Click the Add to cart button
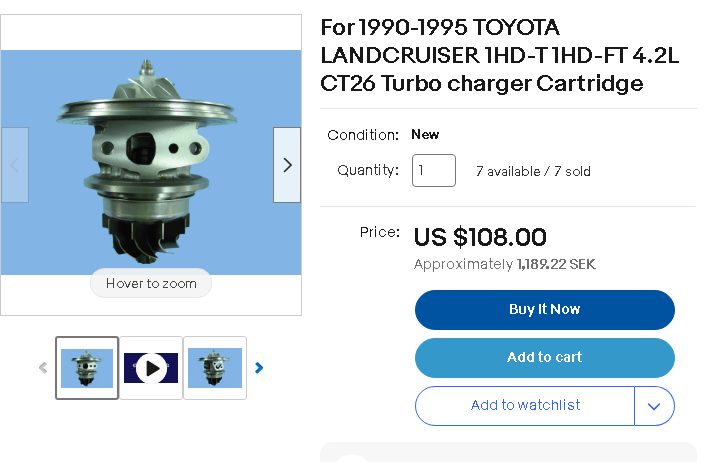This screenshot has height=462, width=706. [544, 357]
